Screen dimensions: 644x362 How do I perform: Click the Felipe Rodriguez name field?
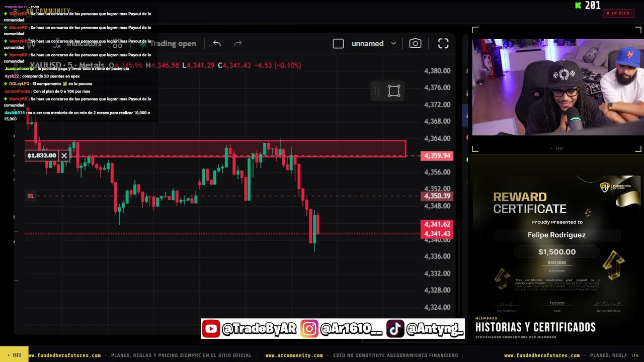[x=556, y=235]
